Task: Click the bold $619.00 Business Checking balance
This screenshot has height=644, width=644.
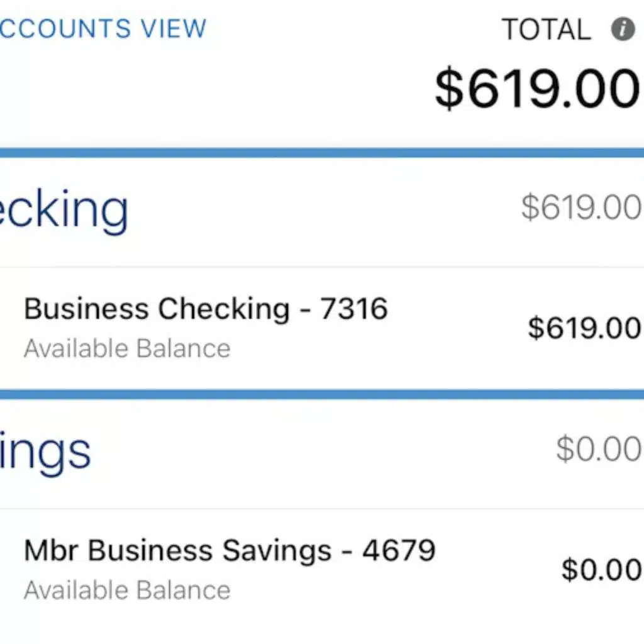Action: click(585, 328)
